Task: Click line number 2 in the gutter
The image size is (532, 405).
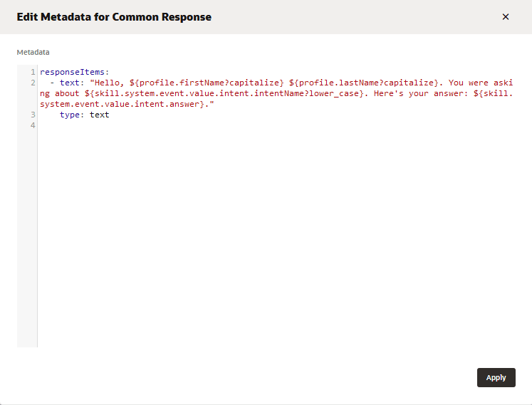Action: [x=33, y=83]
